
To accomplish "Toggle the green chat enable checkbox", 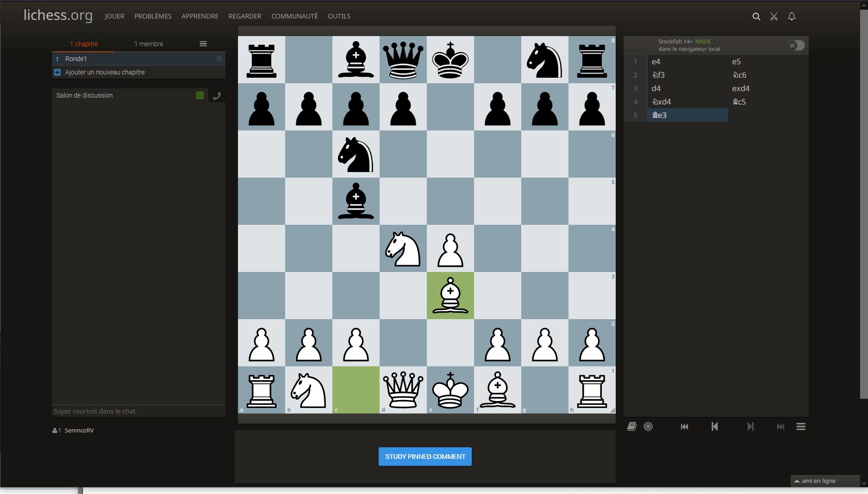I will pyautogui.click(x=200, y=95).
